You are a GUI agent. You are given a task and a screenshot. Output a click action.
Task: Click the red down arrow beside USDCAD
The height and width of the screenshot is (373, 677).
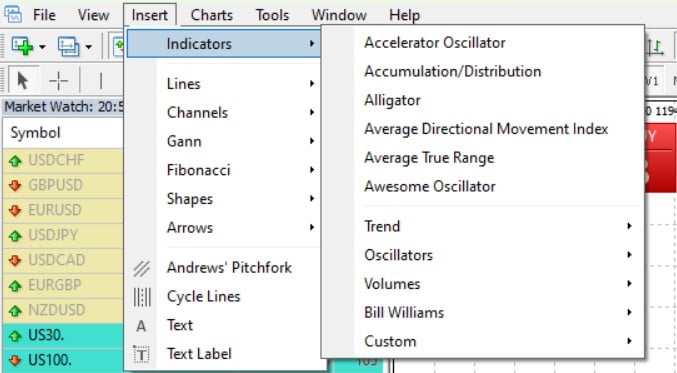coord(15,261)
